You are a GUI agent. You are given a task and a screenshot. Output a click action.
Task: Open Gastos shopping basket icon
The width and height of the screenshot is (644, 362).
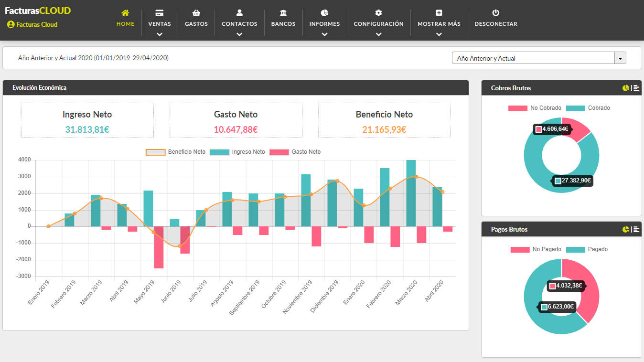pyautogui.click(x=196, y=13)
